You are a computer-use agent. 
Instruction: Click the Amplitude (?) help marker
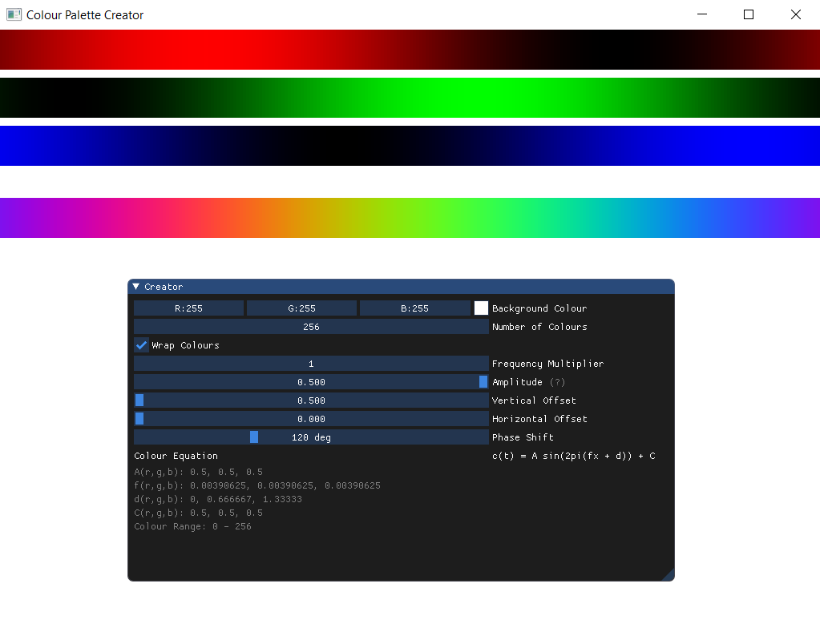557,382
